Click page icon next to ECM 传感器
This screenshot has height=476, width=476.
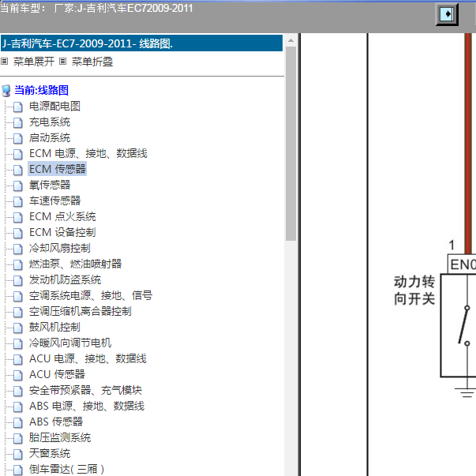coord(18,170)
